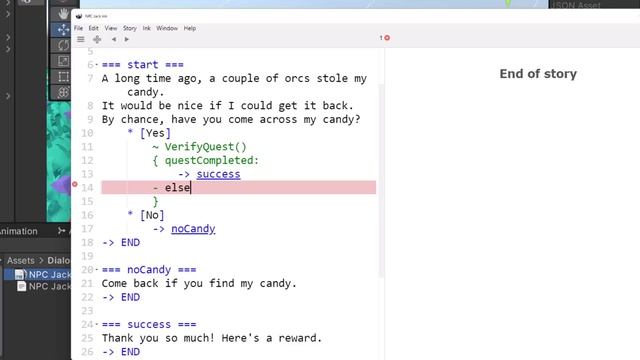Screen dimensions: 640x360
Task: Open the Story menu
Action: 130,28
